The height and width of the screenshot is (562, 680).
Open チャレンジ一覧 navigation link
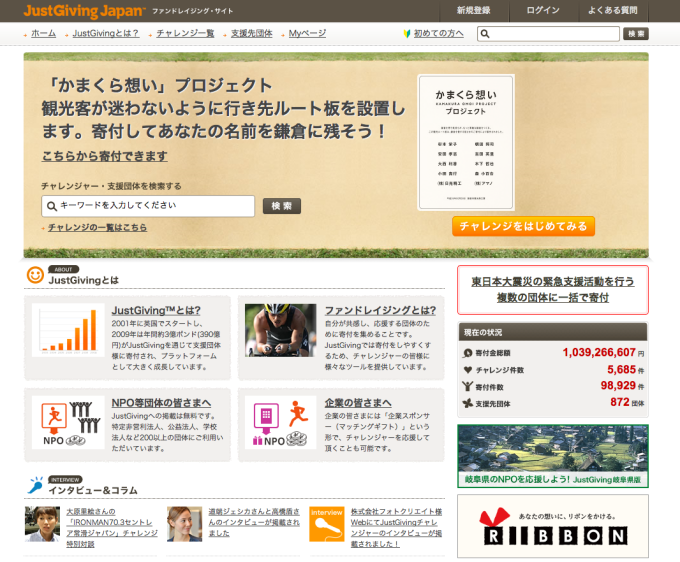(x=185, y=33)
